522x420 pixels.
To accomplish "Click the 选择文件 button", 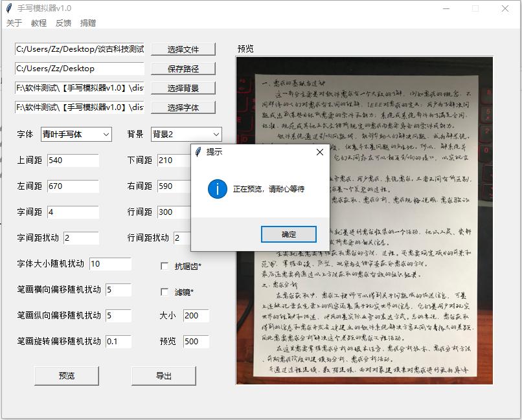I will [x=183, y=49].
